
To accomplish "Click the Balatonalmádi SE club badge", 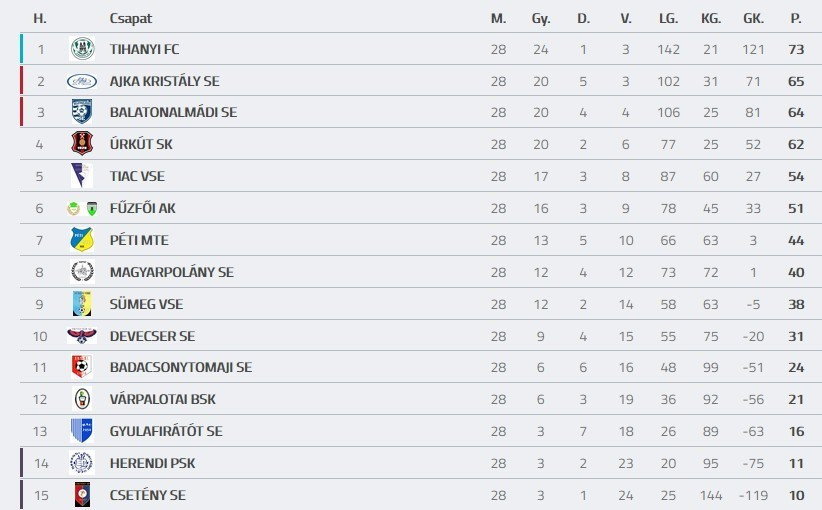I will 81,112.
